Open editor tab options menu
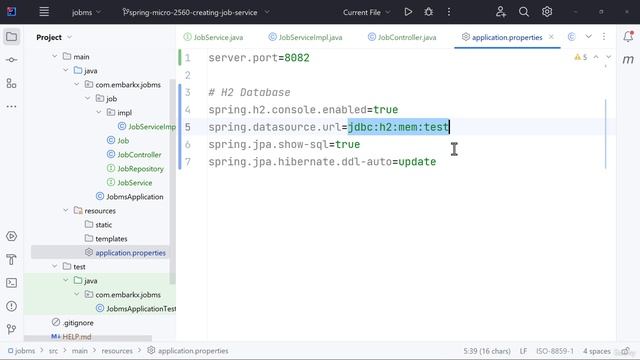Screen dimensions: 640x360 (x=604, y=37)
